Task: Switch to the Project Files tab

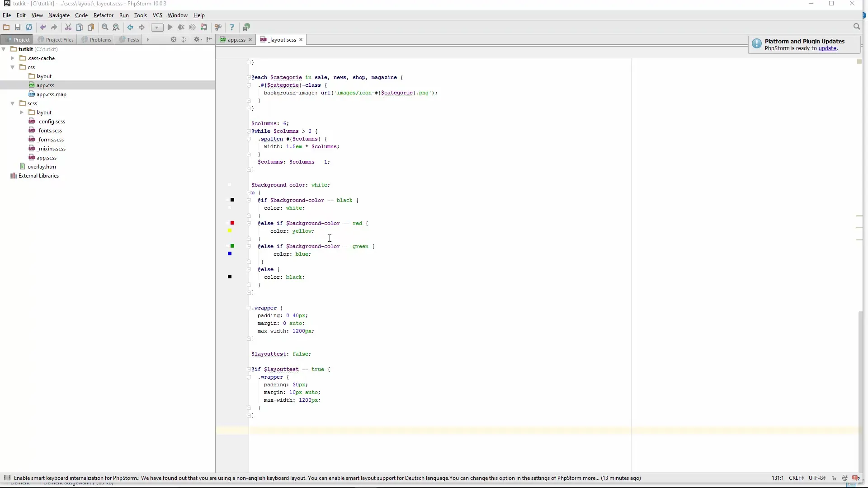Action: 56,40
